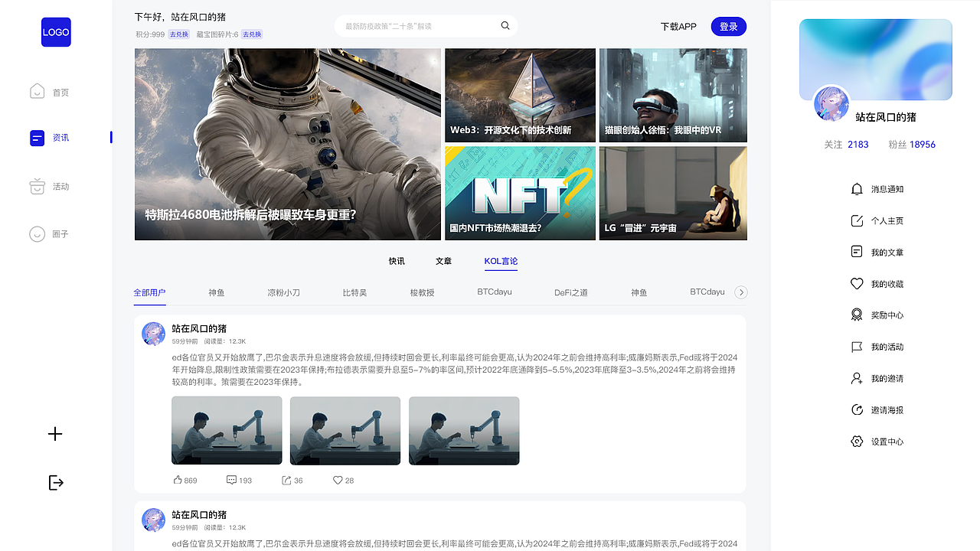Image resolution: width=980 pixels, height=551 pixels.
Task: Click second post author avatar
Action: [153, 520]
